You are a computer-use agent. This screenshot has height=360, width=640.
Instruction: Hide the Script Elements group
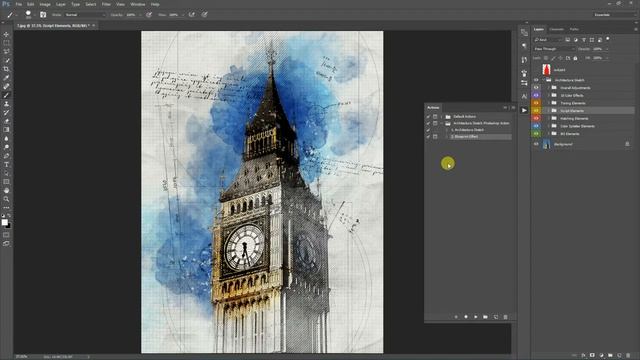click(536, 111)
